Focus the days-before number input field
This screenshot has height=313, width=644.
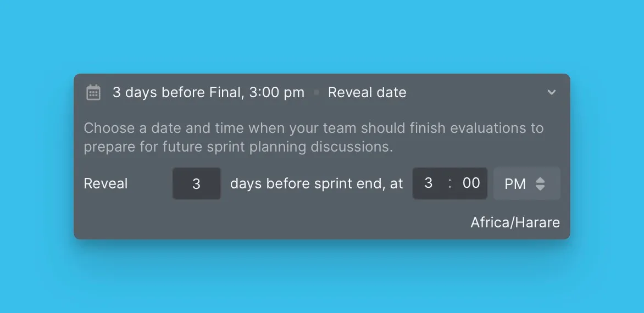(x=196, y=183)
